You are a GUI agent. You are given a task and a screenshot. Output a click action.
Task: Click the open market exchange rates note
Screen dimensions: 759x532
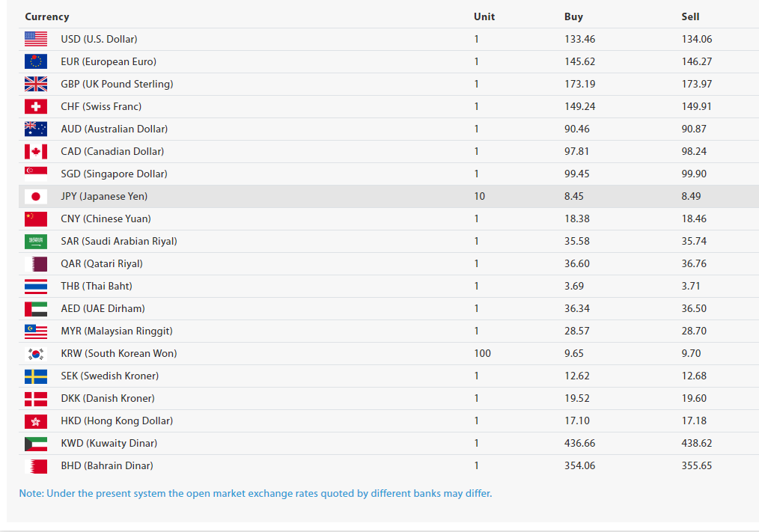(x=255, y=493)
